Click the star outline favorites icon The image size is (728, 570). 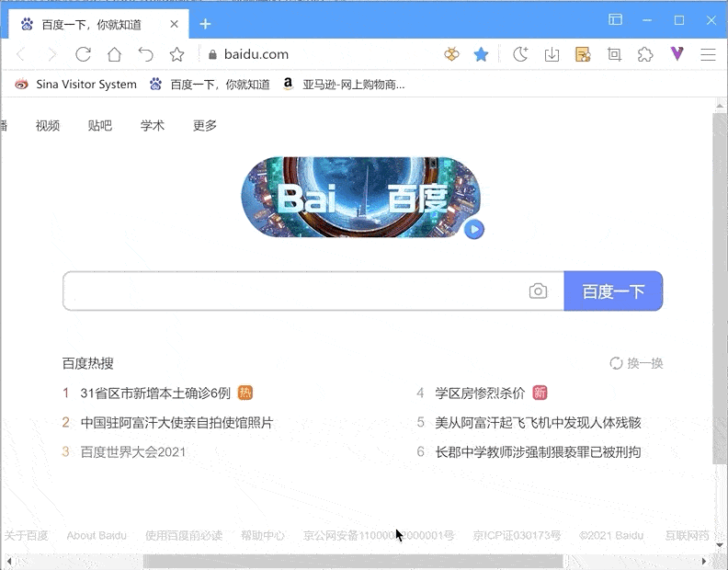(176, 54)
